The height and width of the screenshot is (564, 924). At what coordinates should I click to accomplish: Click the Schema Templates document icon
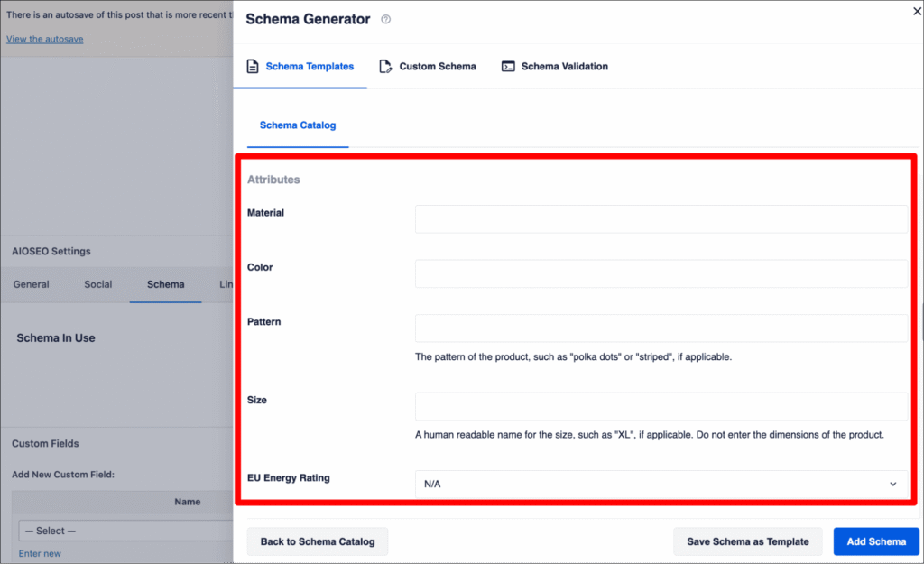(253, 67)
